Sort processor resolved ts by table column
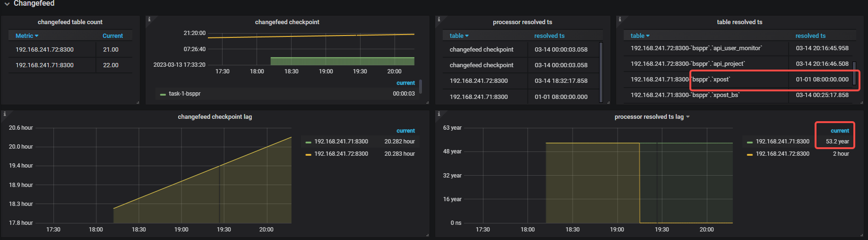 point(459,36)
